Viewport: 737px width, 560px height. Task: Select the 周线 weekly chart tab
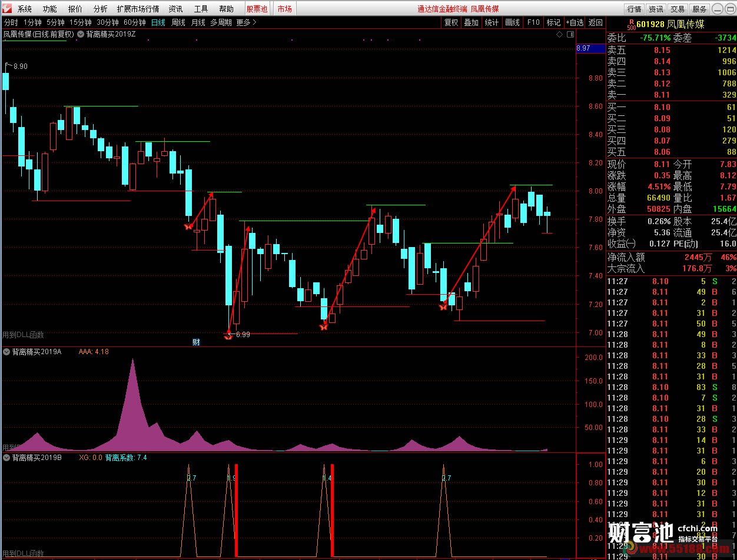[178, 22]
